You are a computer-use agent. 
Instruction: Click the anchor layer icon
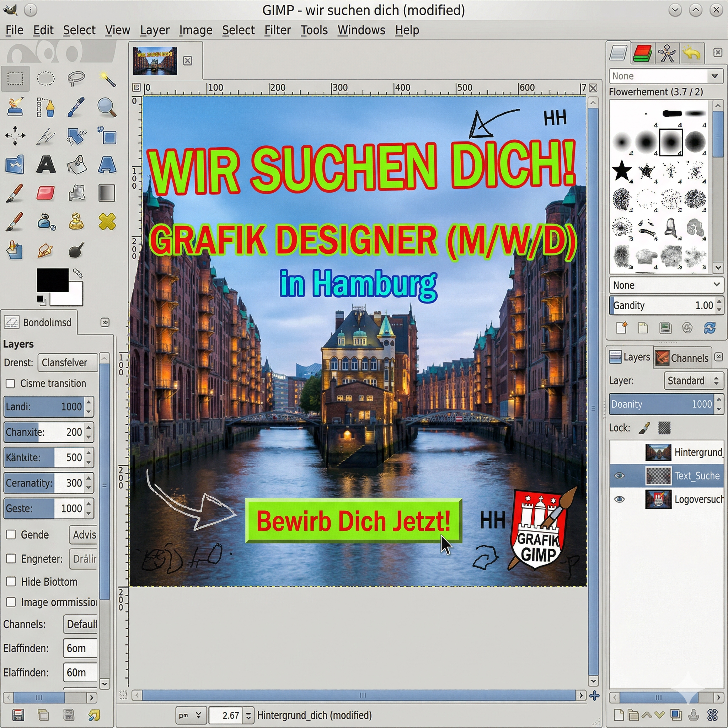[693, 715]
